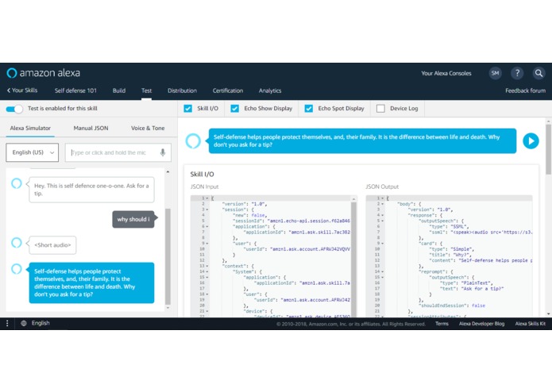The width and height of the screenshot is (552, 392).
Task: Open the Terms link in the footer
Action: [x=442, y=324]
